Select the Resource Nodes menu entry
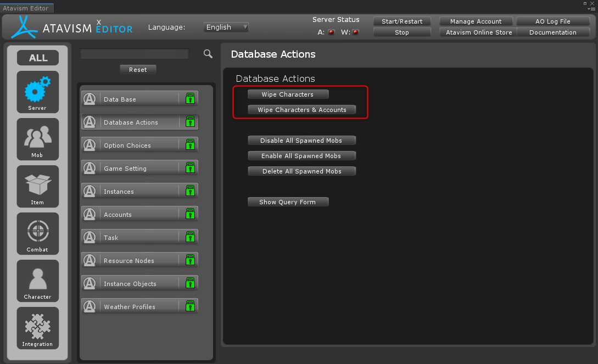Viewport: 598px width, 364px height. [139, 261]
